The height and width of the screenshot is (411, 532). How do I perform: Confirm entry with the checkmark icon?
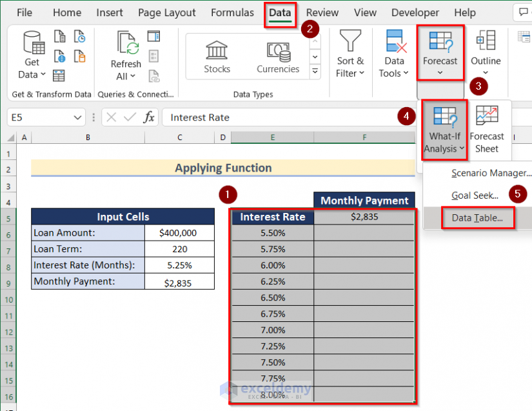tap(130, 117)
